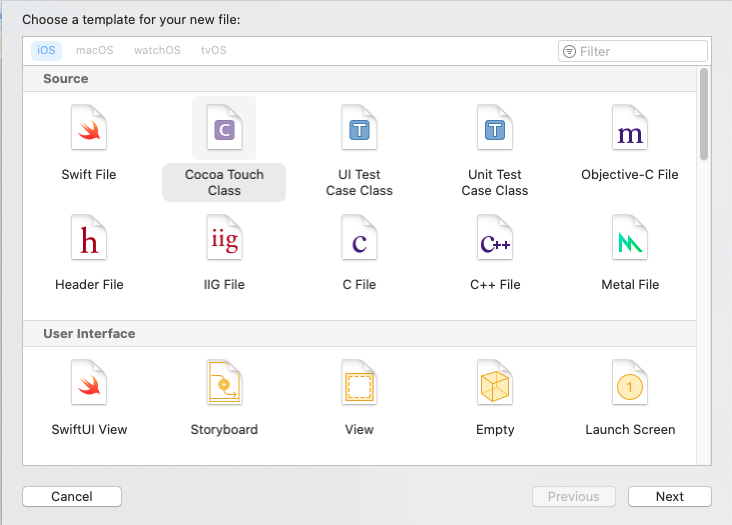This screenshot has width=732, height=525.
Task: Click the Previous button
Action: 574,497
